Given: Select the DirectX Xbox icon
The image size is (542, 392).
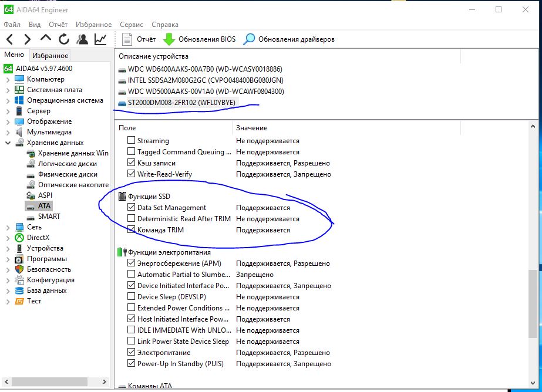Looking at the screenshot, I should (x=19, y=238).
